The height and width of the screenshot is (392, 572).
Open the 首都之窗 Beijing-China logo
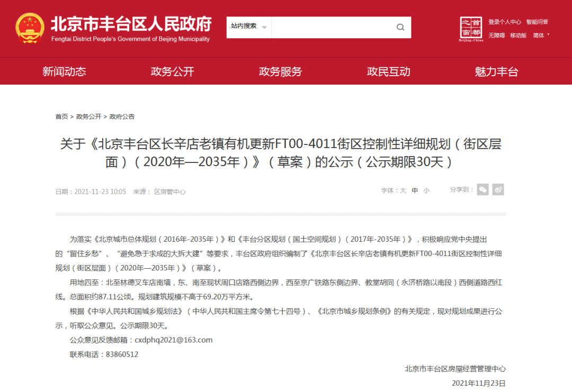tap(471, 29)
